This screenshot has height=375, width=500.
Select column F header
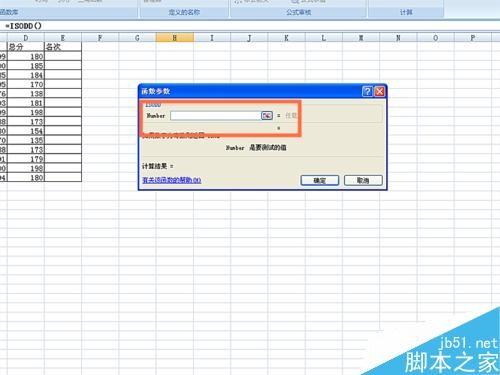(x=100, y=38)
